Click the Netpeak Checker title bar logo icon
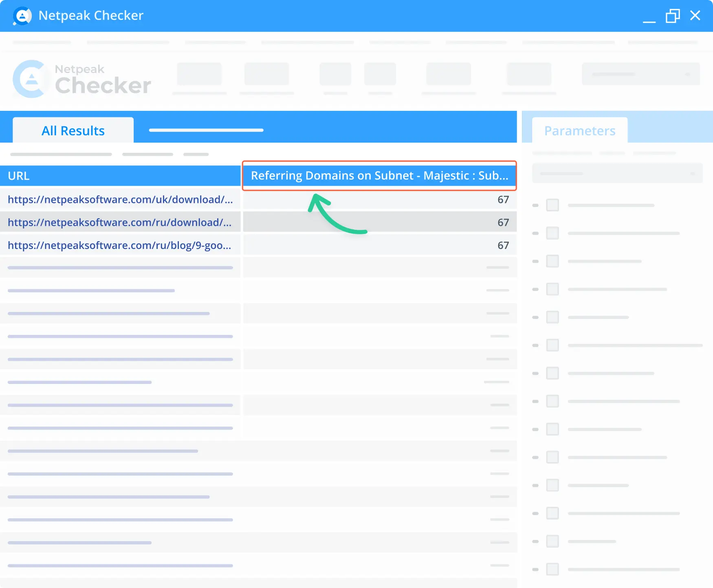The height and width of the screenshot is (588, 713). [x=22, y=16]
